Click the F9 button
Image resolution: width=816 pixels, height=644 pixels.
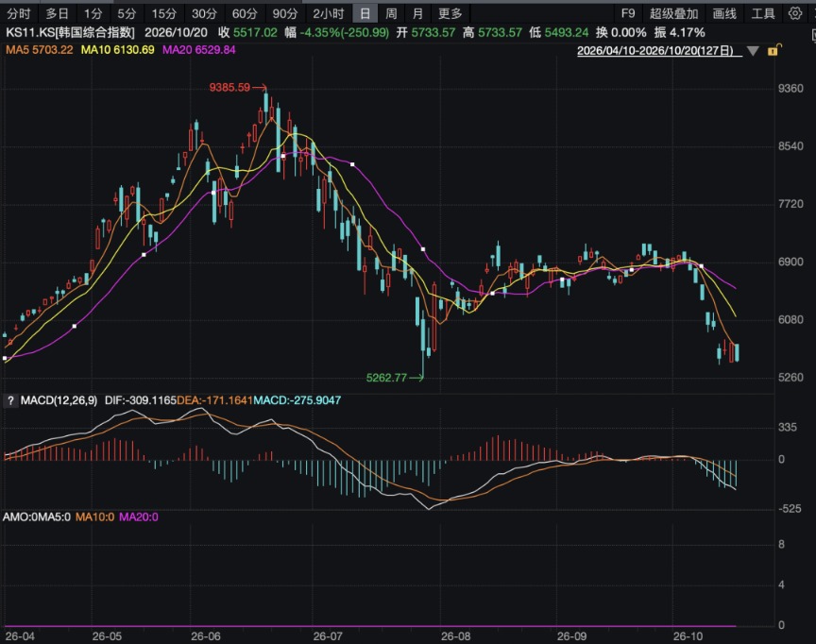tap(628, 13)
